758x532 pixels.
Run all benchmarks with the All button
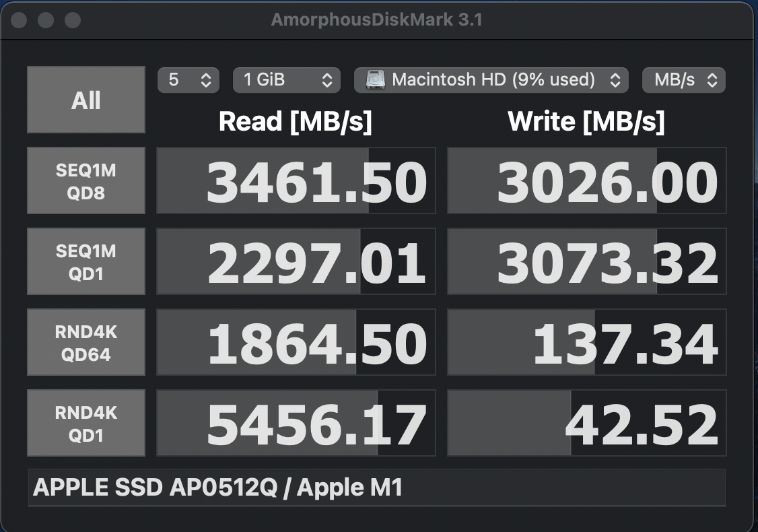click(x=85, y=100)
